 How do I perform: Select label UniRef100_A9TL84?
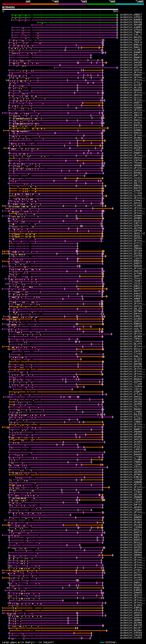(131, 67)
